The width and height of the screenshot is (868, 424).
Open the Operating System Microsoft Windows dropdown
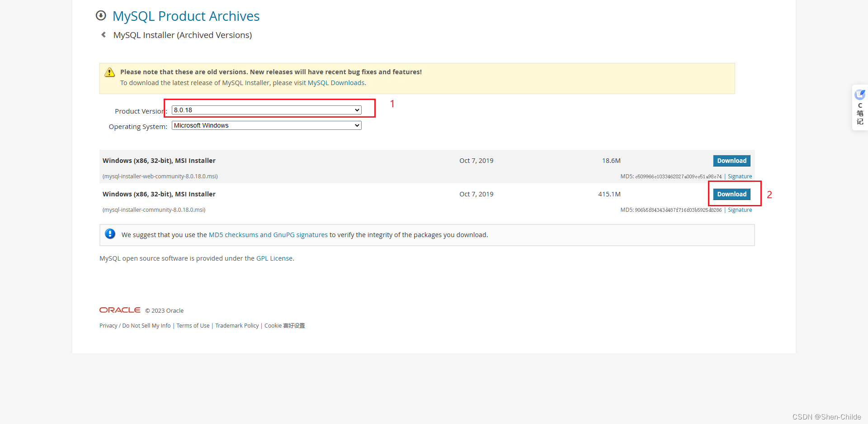(267, 125)
